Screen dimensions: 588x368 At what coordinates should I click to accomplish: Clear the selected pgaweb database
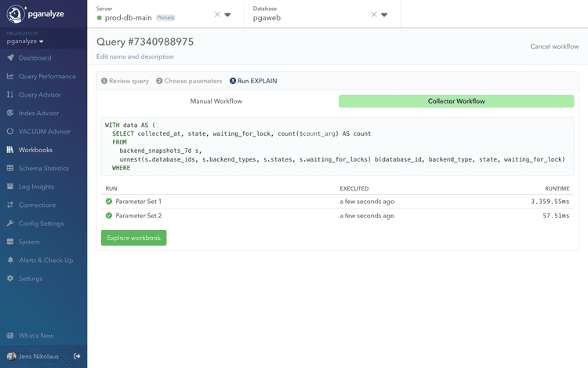coord(374,14)
